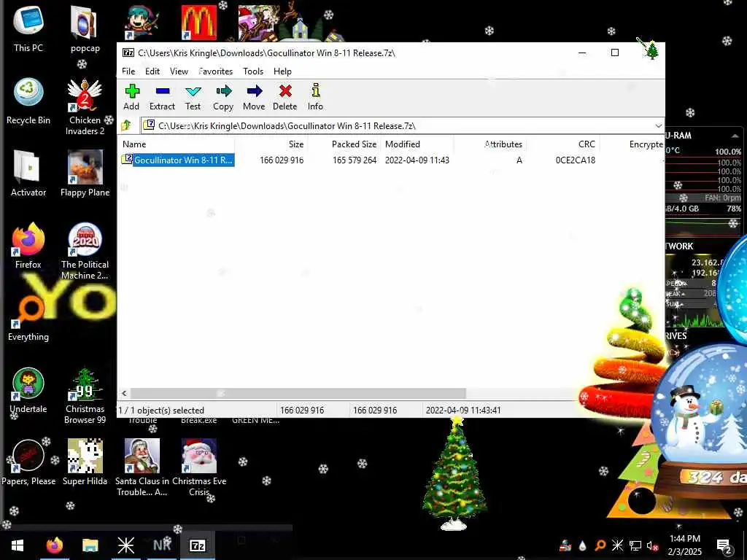Select the This PC desktop icon
This screenshot has height=560, width=747.
pos(28,28)
